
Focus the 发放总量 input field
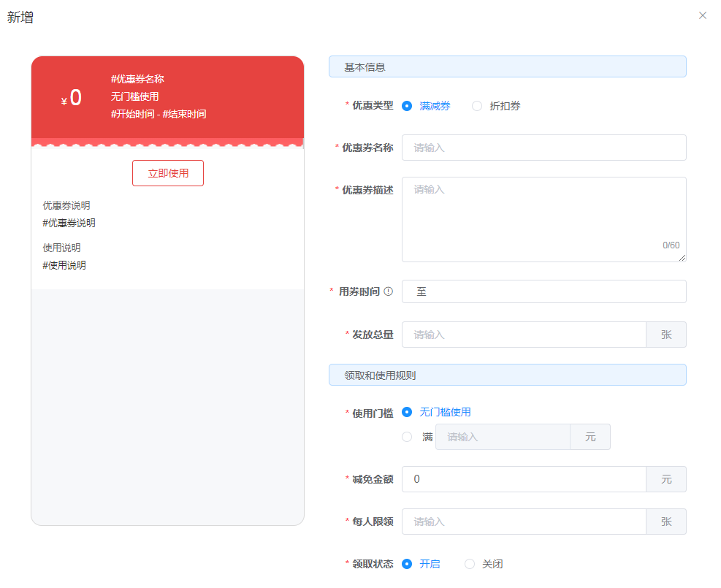(x=524, y=335)
